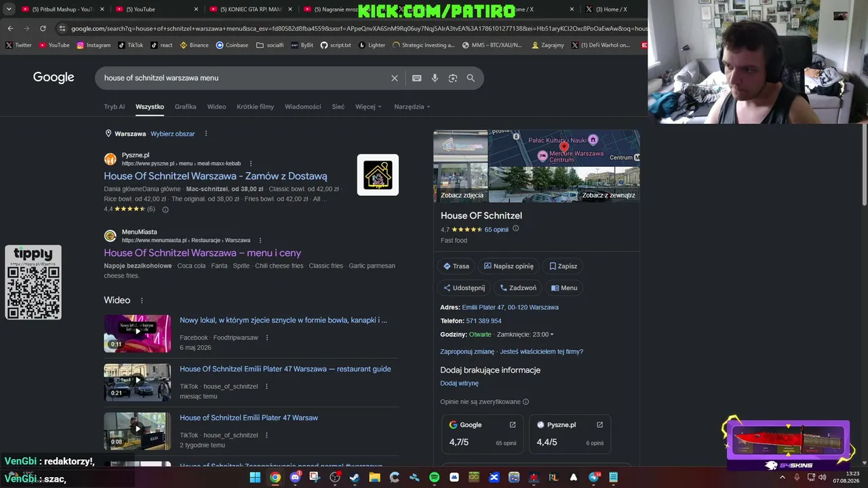The height and width of the screenshot is (488, 868).
Task: Click the Dodaj witrynę link
Action: tap(459, 383)
